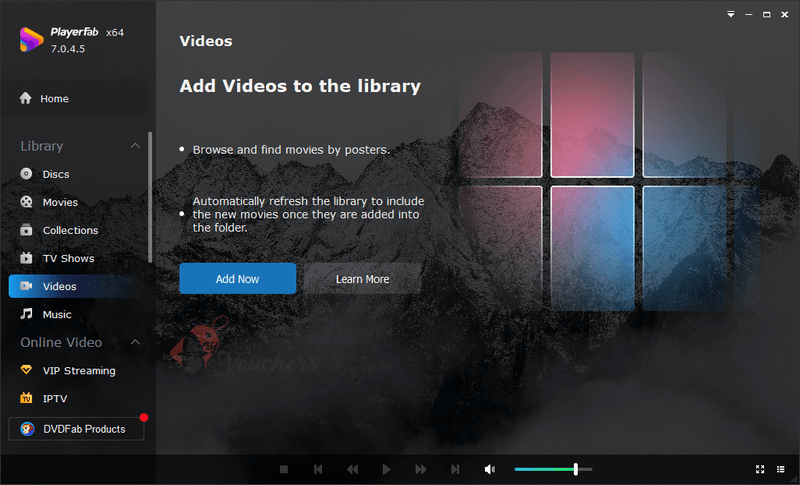
Task: Enter fullscreen mode
Action: [x=760, y=469]
